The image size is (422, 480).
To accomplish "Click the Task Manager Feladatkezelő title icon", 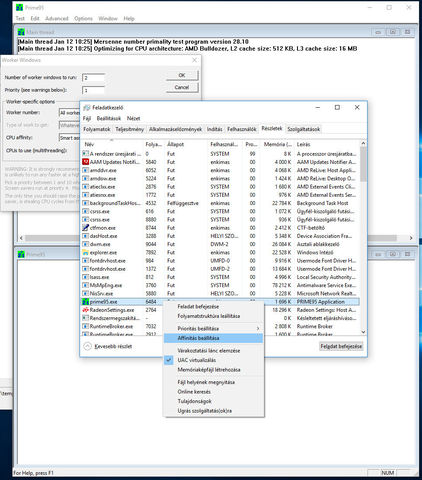I will [87, 108].
